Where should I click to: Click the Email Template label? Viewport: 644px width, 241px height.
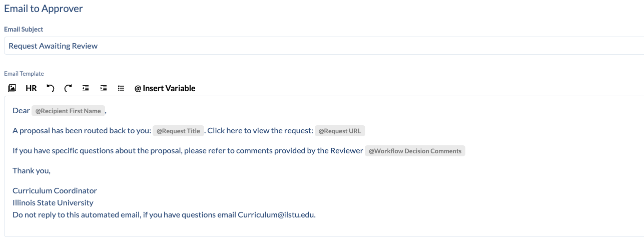(24, 74)
